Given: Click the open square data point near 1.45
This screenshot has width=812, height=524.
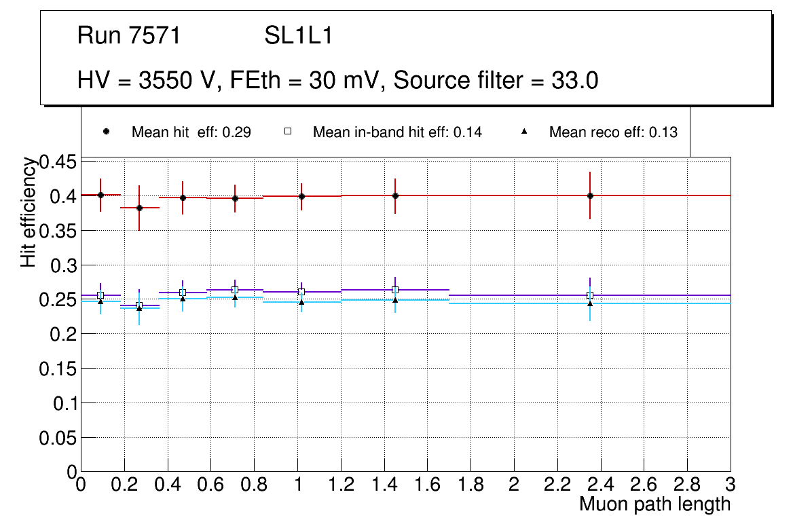Looking at the screenshot, I should (x=395, y=290).
